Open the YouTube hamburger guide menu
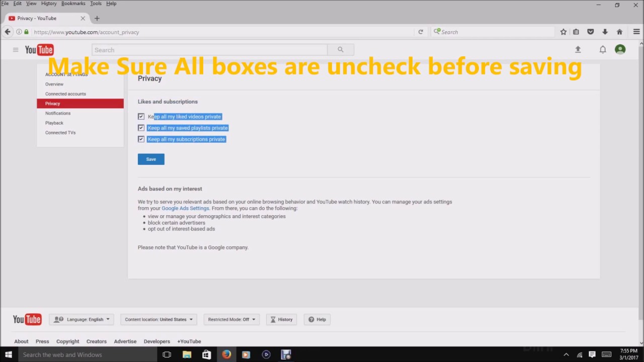The width and height of the screenshot is (644, 362). click(16, 50)
